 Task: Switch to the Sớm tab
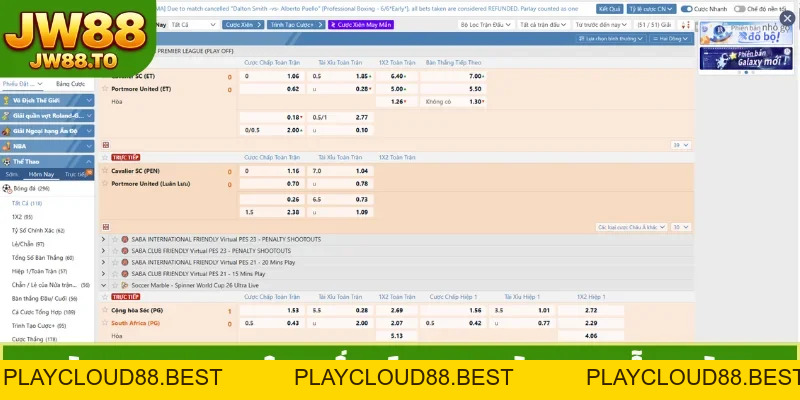(x=12, y=174)
